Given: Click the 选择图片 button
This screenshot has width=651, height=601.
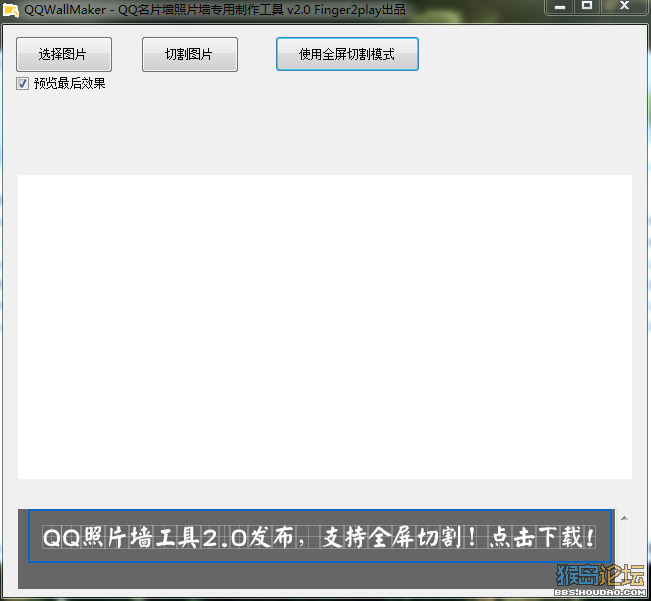Looking at the screenshot, I should tap(64, 54).
